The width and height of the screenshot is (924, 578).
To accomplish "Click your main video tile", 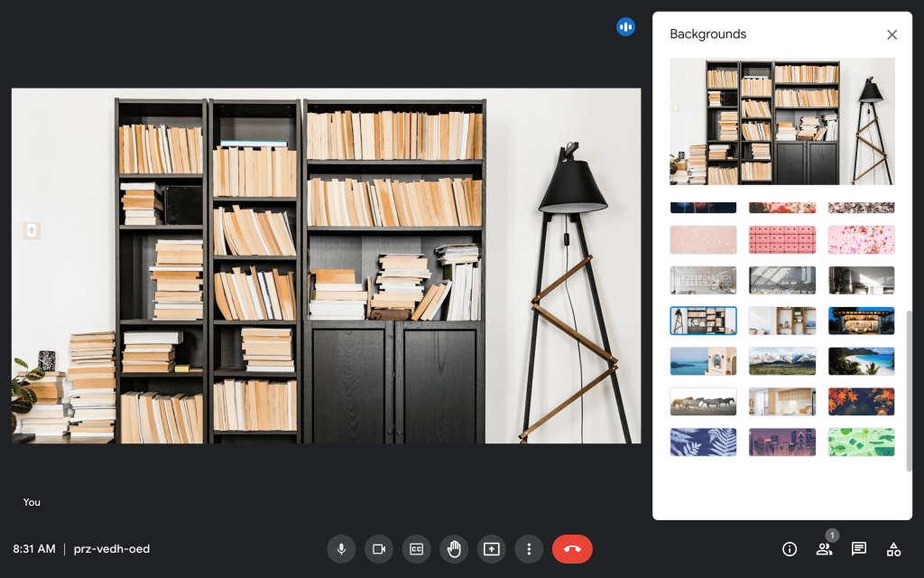I will (x=327, y=266).
